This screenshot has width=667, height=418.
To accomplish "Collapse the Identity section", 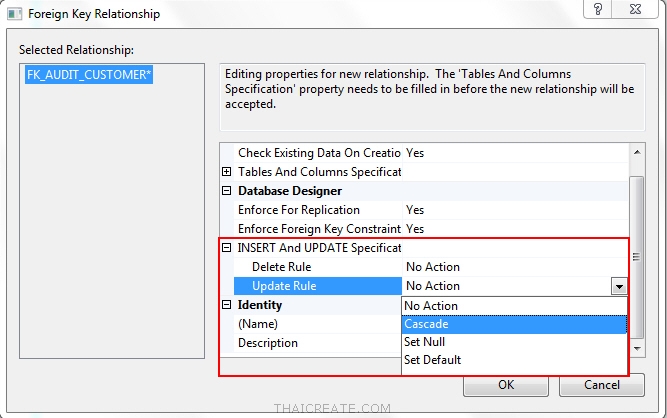I will (227, 305).
